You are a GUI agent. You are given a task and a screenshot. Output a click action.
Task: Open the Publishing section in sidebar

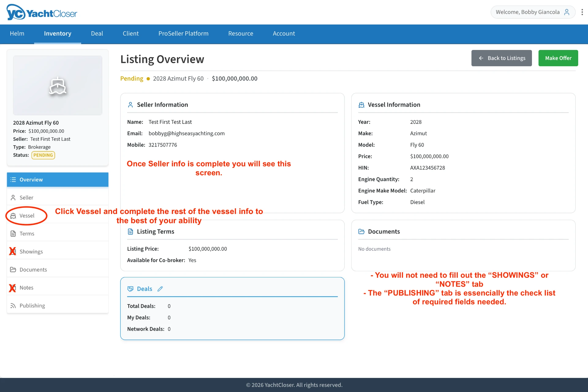[58, 306]
